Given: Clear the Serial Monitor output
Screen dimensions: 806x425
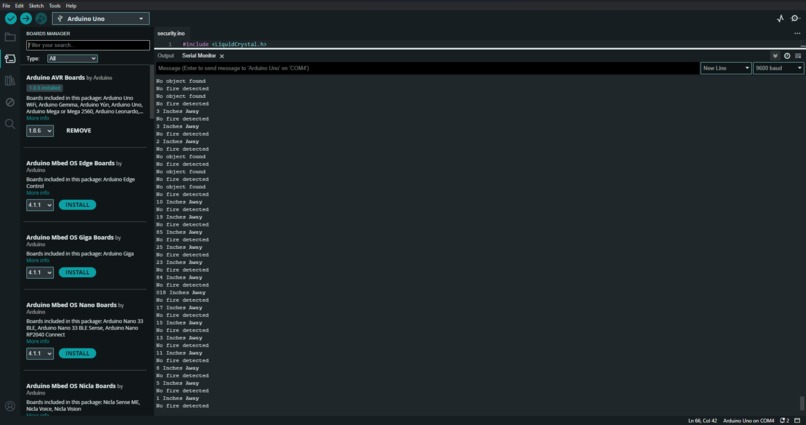Looking at the screenshot, I should (798, 56).
